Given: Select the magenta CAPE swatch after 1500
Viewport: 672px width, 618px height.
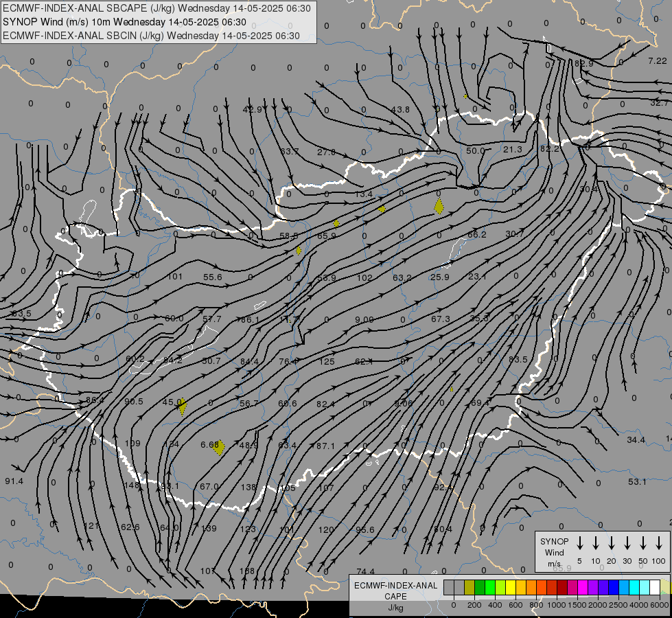Looking at the screenshot, I should pyautogui.click(x=583, y=587).
